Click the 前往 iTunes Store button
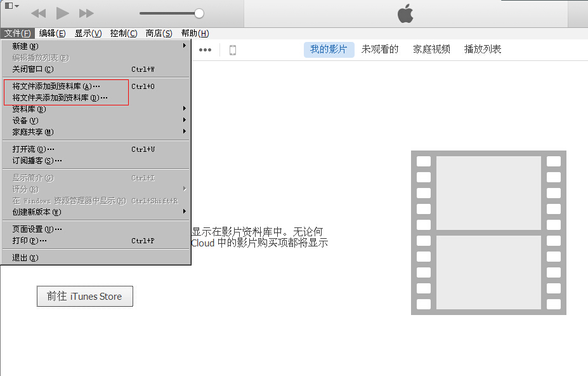 click(84, 296)
